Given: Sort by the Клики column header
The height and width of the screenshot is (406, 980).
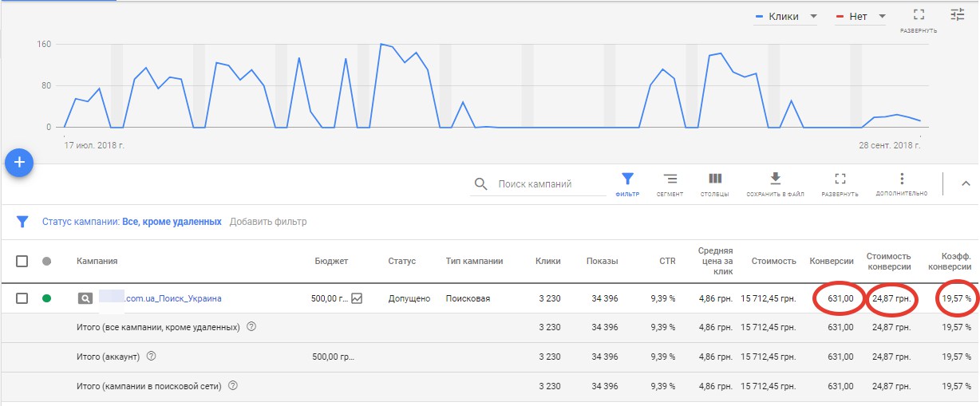Looking at the screenshot, I should [547, 261].
